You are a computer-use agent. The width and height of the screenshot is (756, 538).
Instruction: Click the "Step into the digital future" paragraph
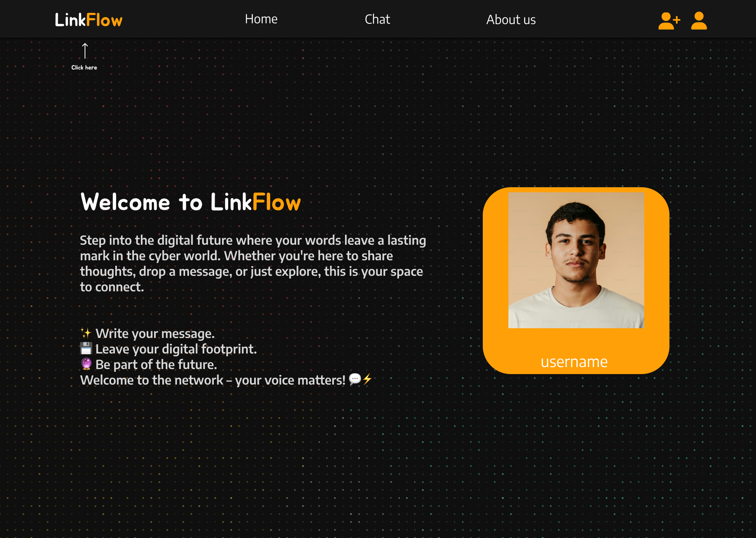tap(253, 263)
